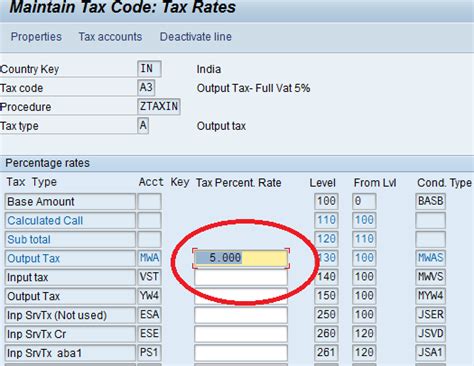474x366 pixels.
Task: Click Deactivate line
Action: (x=196, y=36)
